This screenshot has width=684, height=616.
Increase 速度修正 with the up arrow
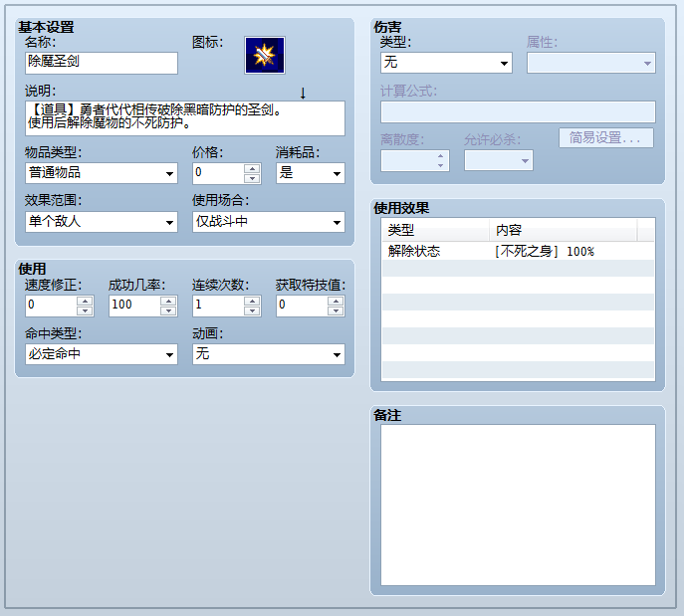tap(85, 302)
